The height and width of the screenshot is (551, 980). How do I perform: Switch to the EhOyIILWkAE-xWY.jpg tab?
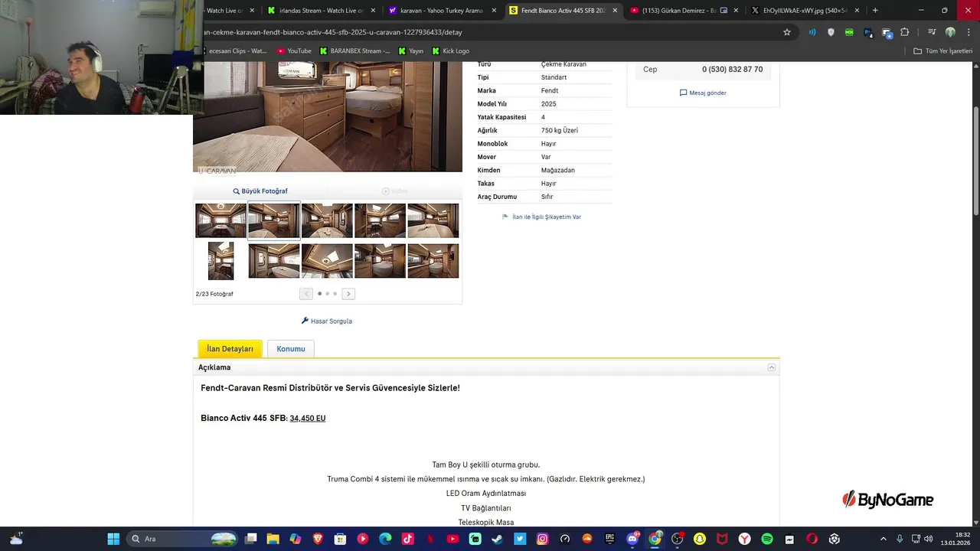coord(804,11)
